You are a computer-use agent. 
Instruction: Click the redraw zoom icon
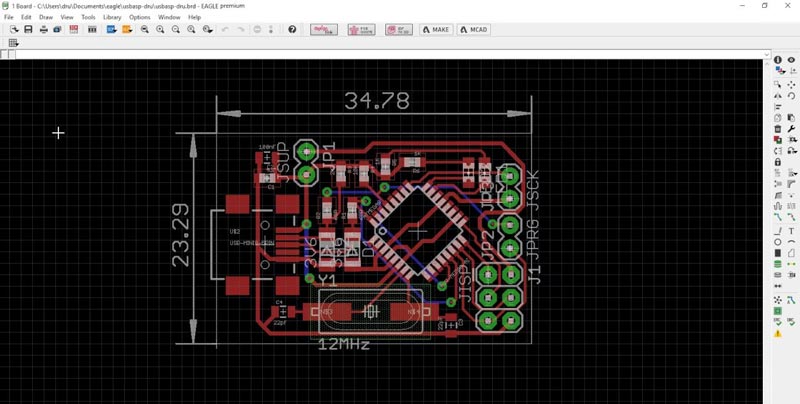click(x=191, y=30)
